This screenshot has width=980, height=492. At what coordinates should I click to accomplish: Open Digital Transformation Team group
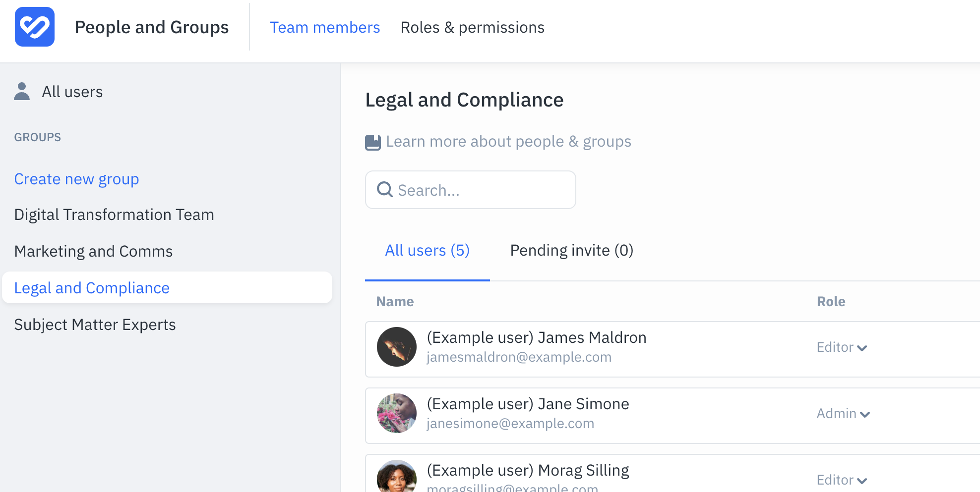pos(115,215)
